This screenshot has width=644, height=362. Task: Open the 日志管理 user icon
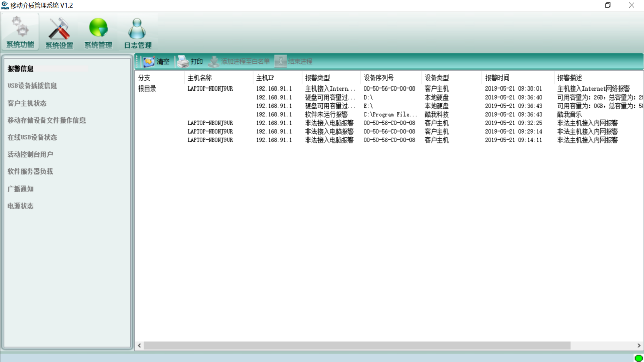137,29
